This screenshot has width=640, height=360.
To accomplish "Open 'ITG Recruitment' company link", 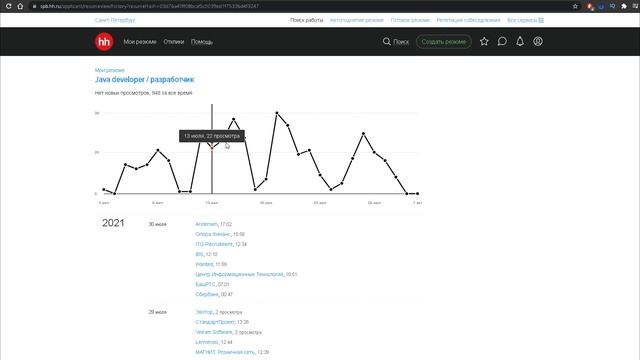I will click(x=214, y=244).
